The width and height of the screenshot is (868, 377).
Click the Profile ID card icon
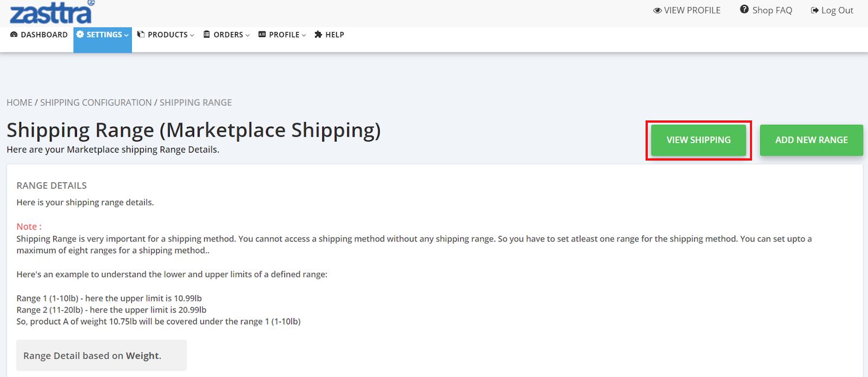[x=262, y=35]
